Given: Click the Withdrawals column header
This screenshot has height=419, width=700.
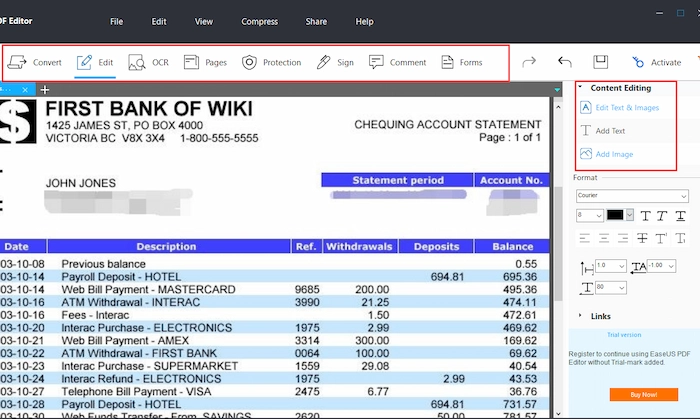Looking at the screenshot, I should coord(359,246).
